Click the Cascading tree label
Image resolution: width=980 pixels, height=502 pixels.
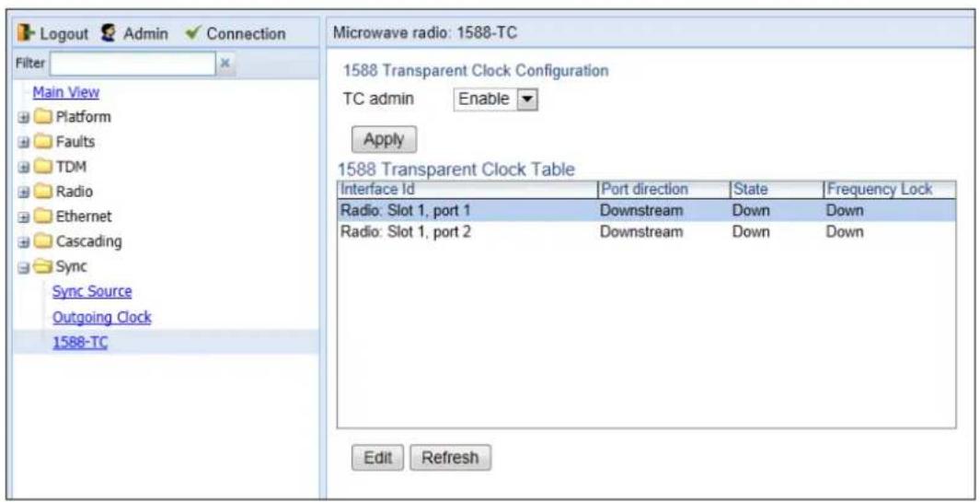[x=88, y=241]
